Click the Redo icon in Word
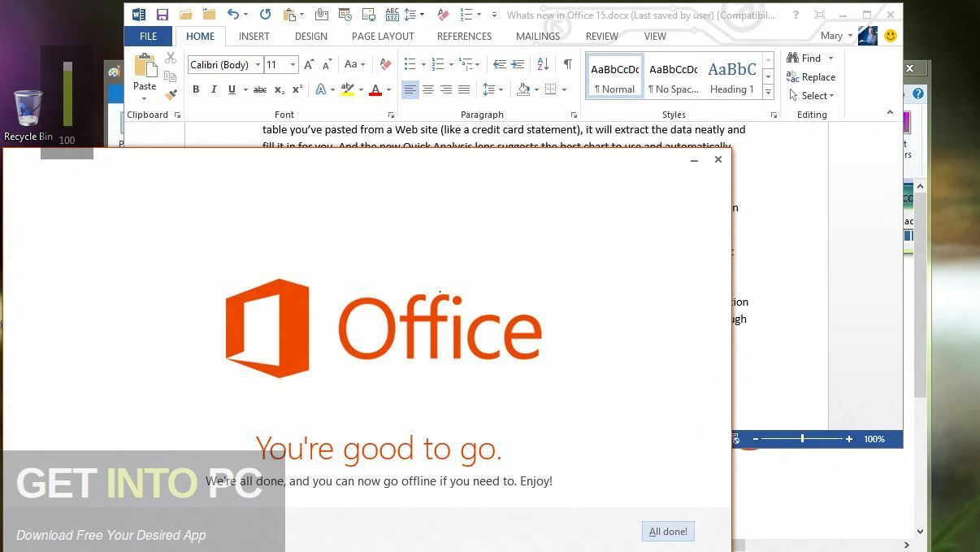 tap(265, 15)
